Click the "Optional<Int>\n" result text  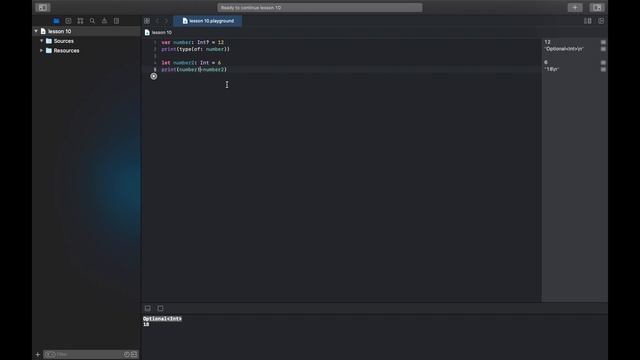click(x=564, y=49)
